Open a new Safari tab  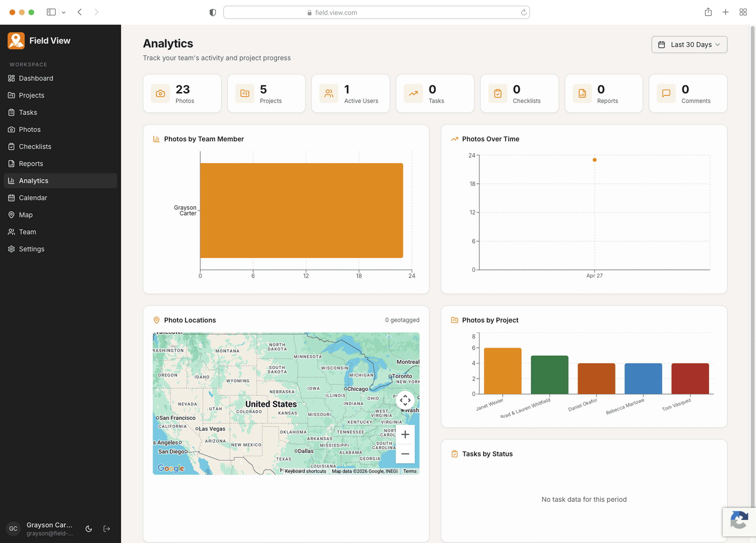[725, 12]
